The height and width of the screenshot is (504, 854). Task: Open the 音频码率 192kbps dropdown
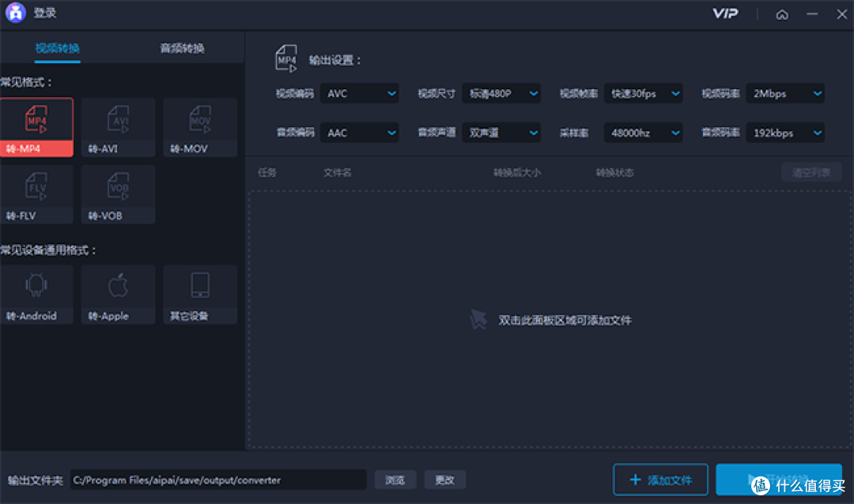point(785,133)
